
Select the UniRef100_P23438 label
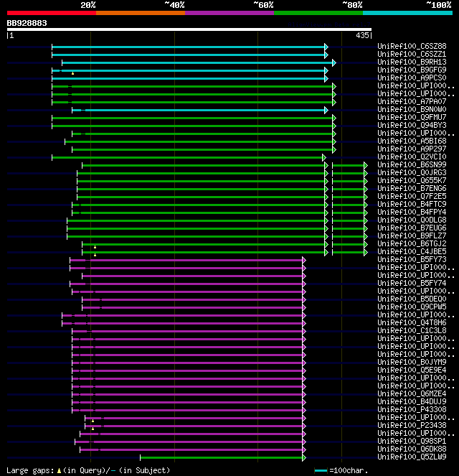(x=412, y=425)
